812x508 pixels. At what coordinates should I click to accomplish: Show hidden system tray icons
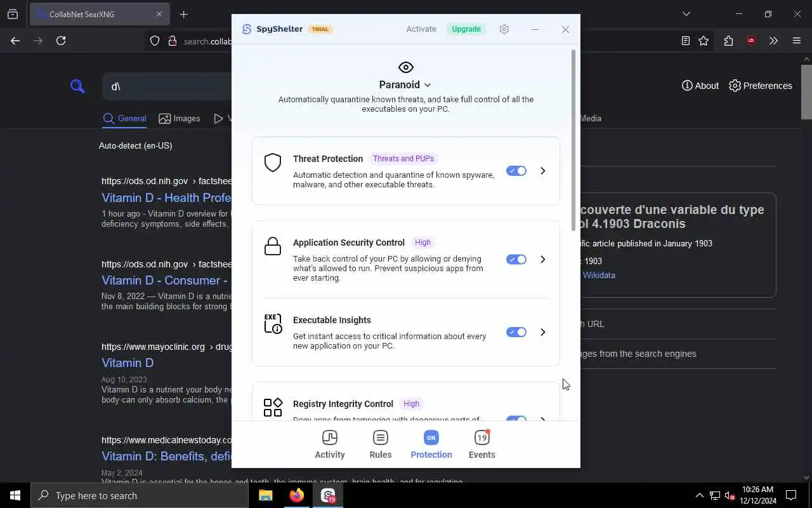point(699,495)
